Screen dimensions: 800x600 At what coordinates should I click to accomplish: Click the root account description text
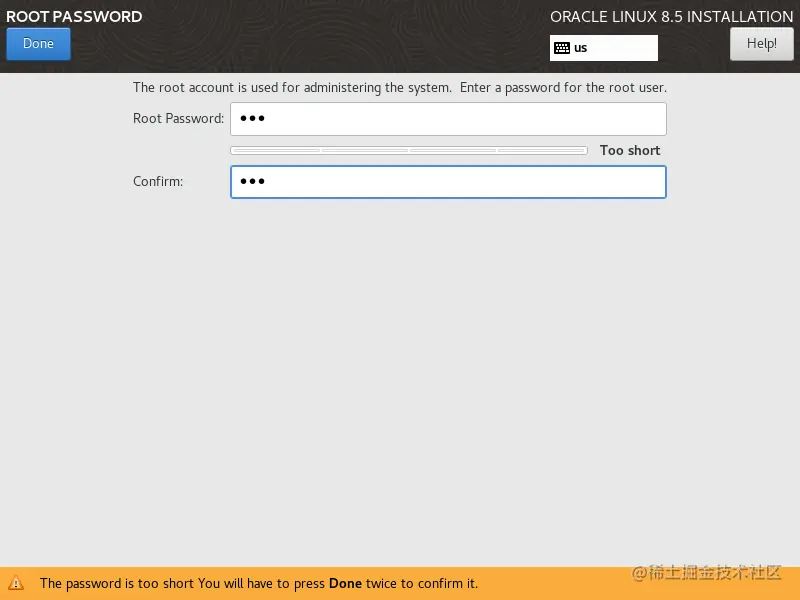click(399, 88)
